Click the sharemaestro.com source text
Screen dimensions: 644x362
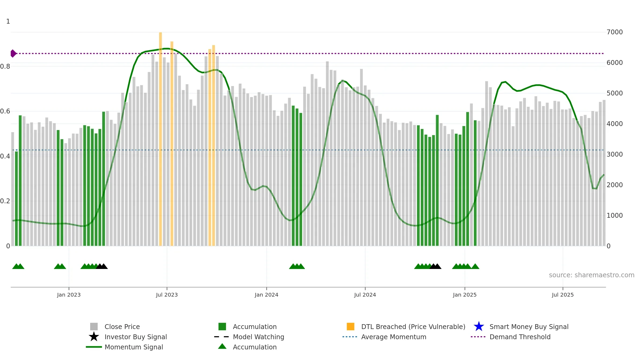pyautogui.click(x=592, y=275)
